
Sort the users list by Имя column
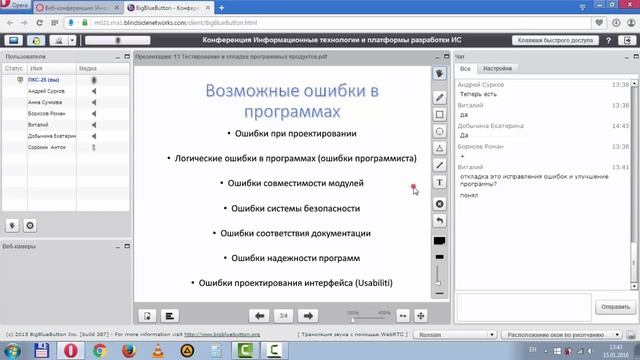pos(52,69)
